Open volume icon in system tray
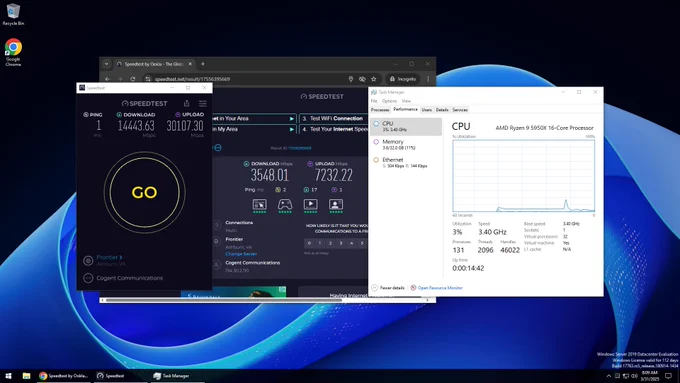 click(x=634, y=376)
